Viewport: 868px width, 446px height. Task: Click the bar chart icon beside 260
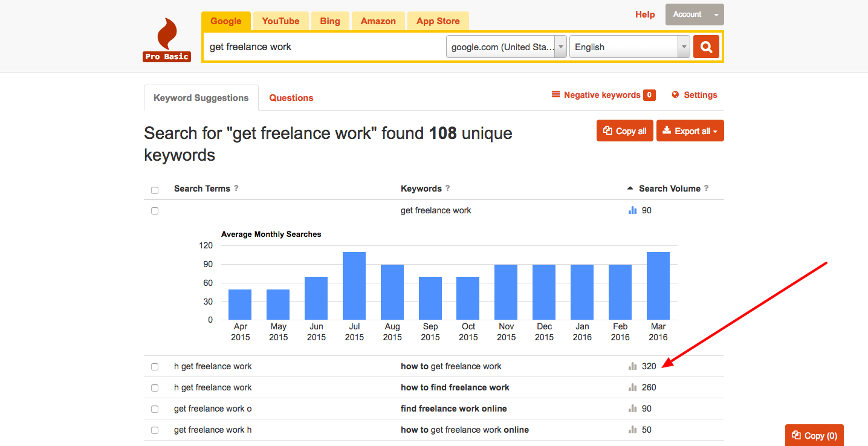click(x=632, y=387)
